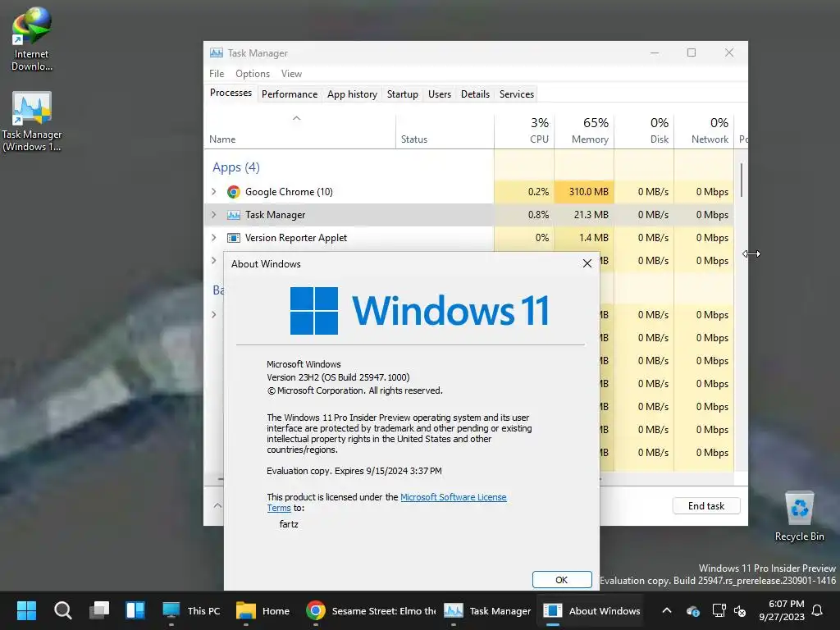
Task: Sort processes by Network column header
Action: click(704, 130)
